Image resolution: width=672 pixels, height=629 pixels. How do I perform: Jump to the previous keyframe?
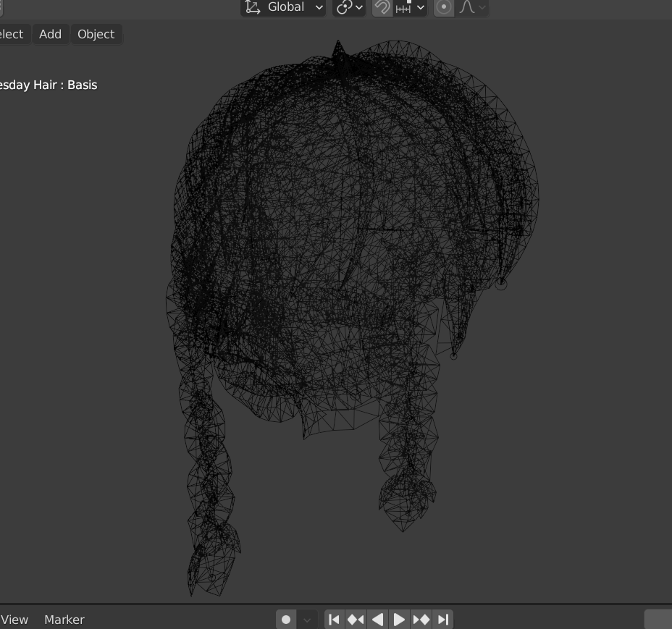click(x=356, y=620)
